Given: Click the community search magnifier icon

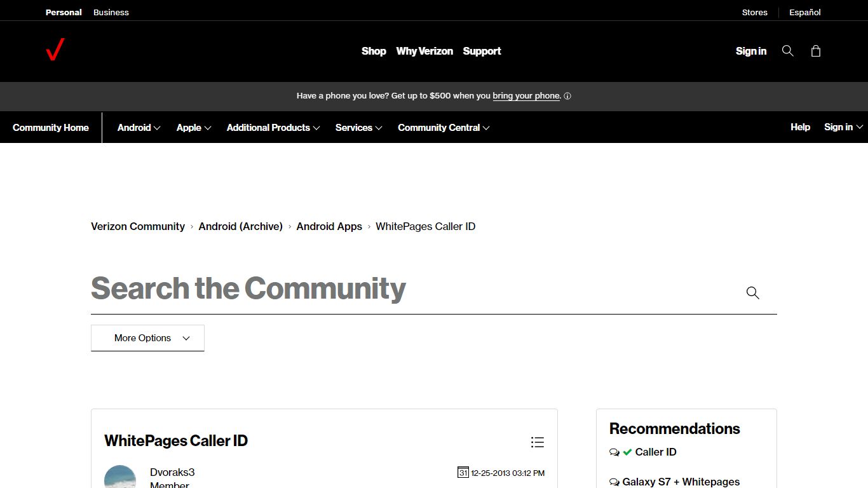Looking at the screenshot, I should coord(753,293).
